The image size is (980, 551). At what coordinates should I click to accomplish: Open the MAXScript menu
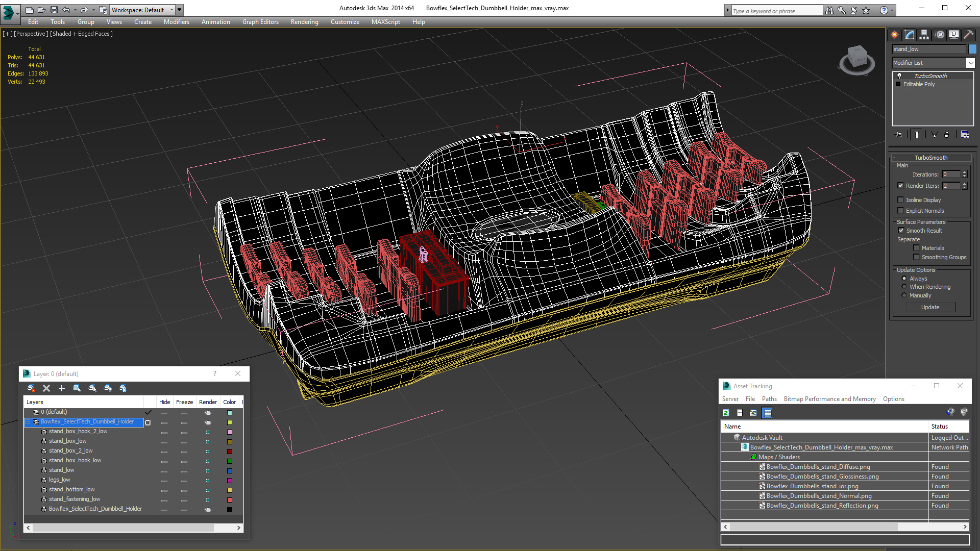pos(385,22)
